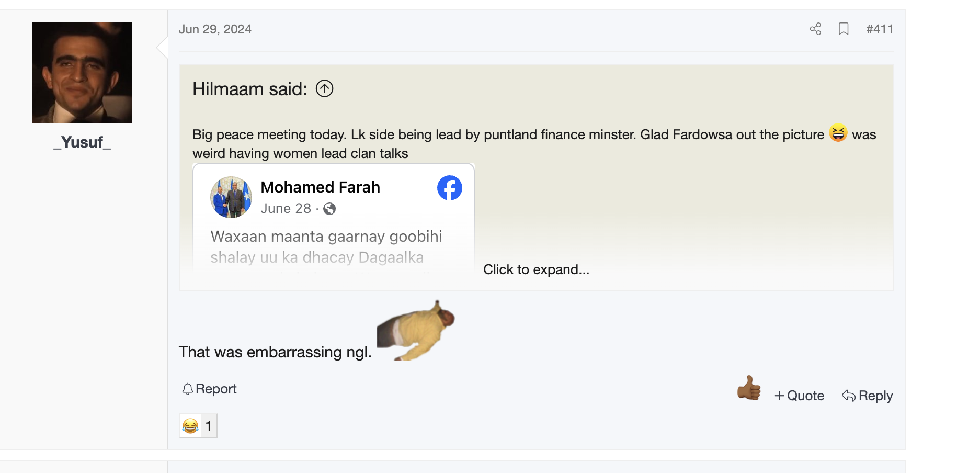
Task: Open the post number #411 link
Action: 880,29
